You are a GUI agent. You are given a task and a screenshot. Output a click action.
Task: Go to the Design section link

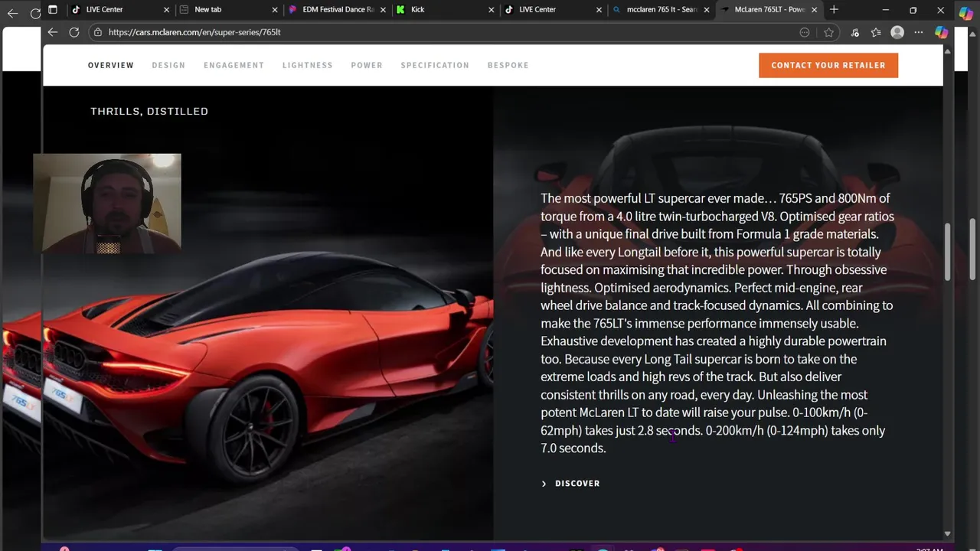tap(168, 65)
